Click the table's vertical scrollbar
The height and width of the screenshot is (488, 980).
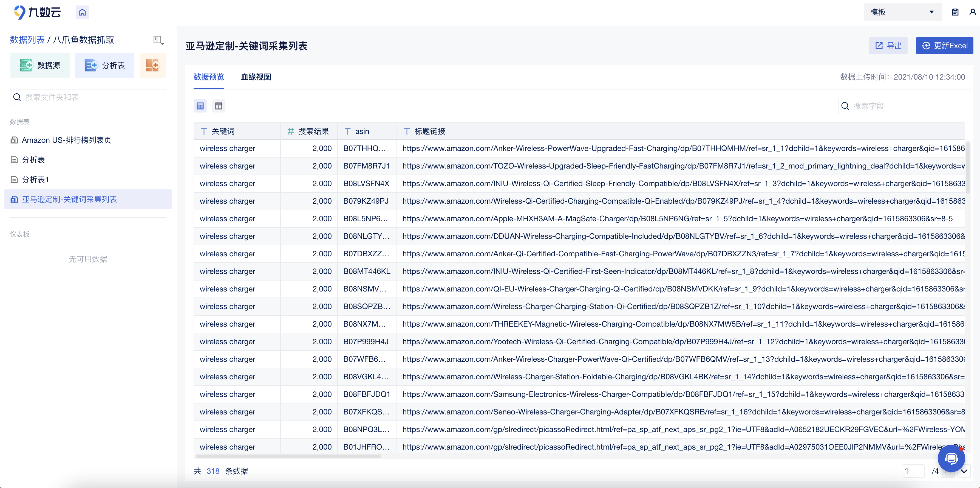pyautogui.click(x=968, y=167)
